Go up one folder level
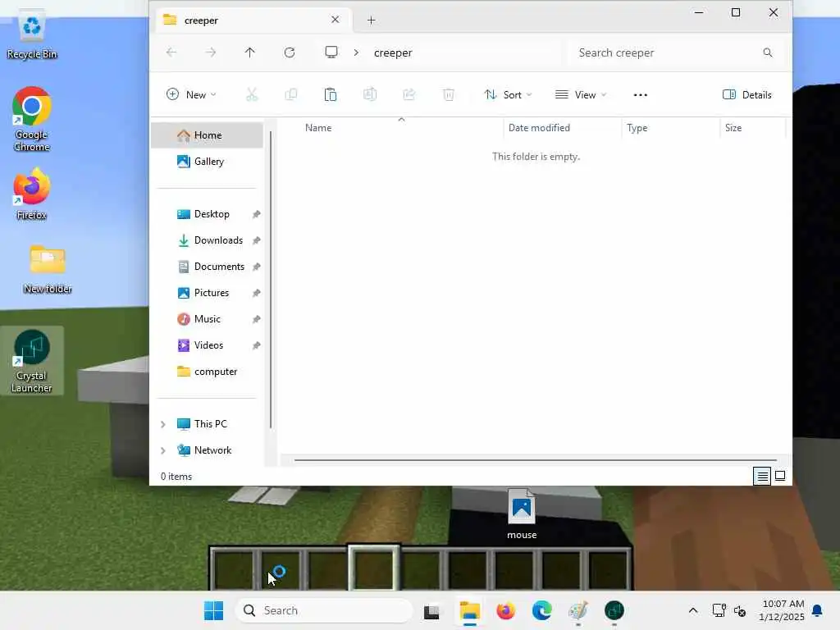 click(x=249, y=52)
